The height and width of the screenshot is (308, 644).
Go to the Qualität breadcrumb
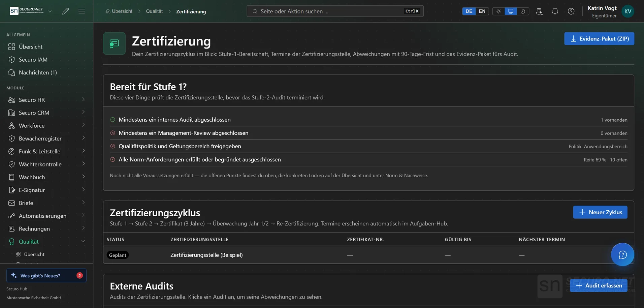click(x=154, y=11)
